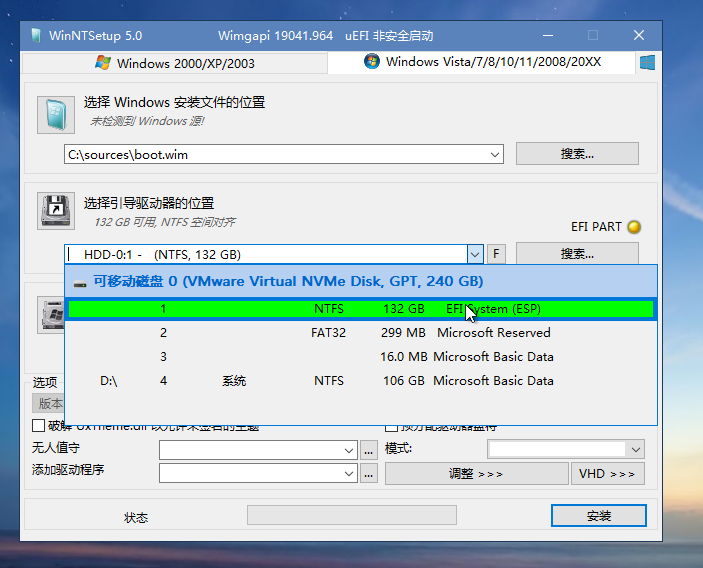Click the browse button next to 添加驱动程序
703x568 pixels.
tap(369, 473)
